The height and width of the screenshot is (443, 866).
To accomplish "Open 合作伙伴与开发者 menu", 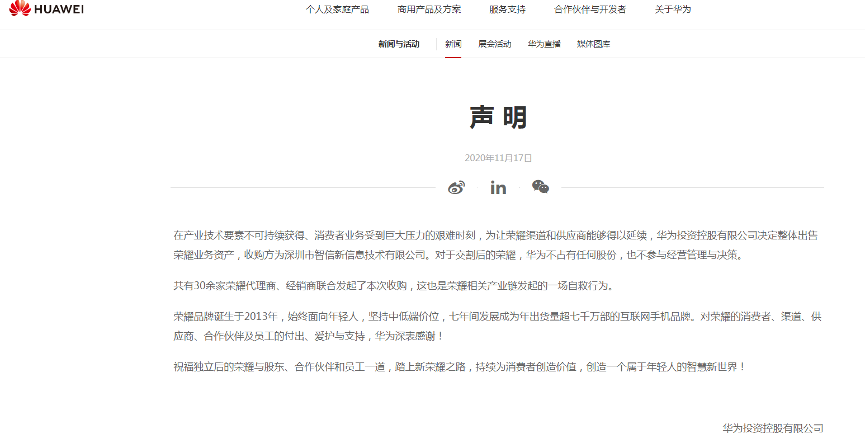I will pos(590,9).
